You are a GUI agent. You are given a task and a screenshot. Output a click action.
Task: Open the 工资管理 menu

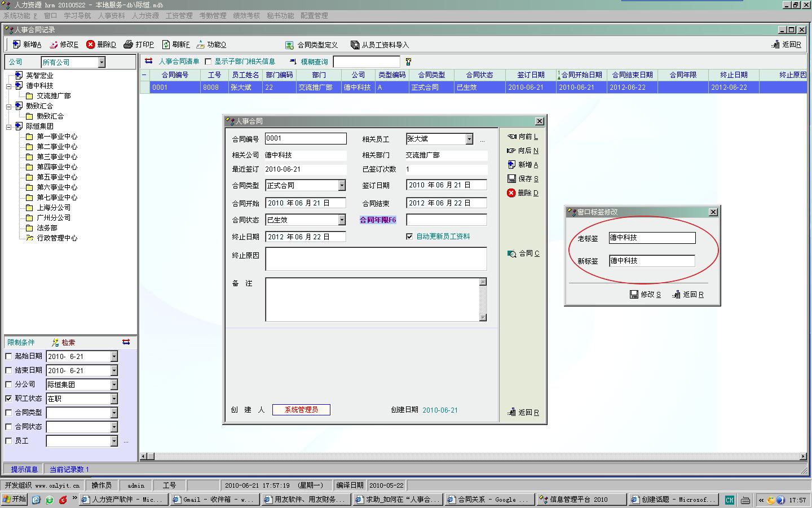click(179, 16)
